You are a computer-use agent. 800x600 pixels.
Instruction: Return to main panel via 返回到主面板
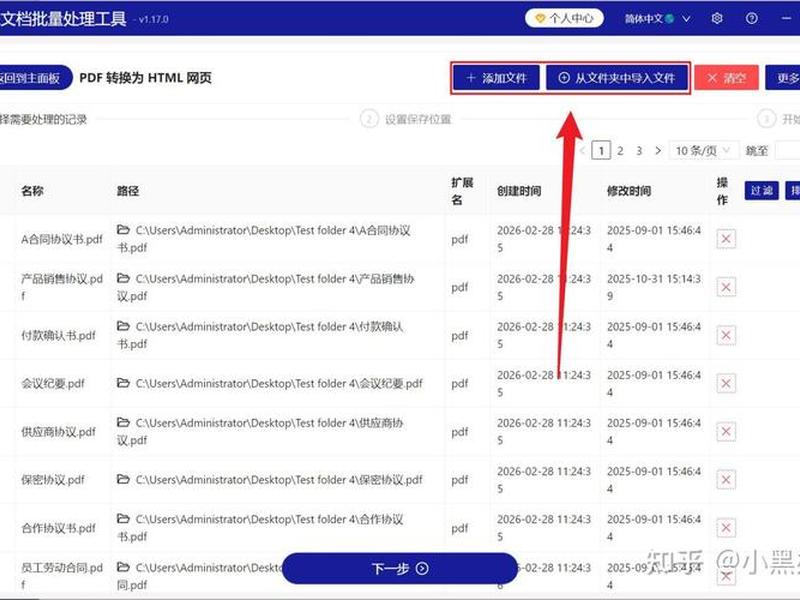coord(34,78)
